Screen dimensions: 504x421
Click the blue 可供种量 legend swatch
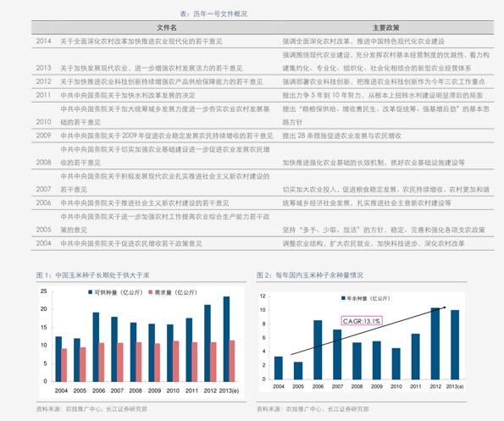pyautogui.click(x=90, y=292)
